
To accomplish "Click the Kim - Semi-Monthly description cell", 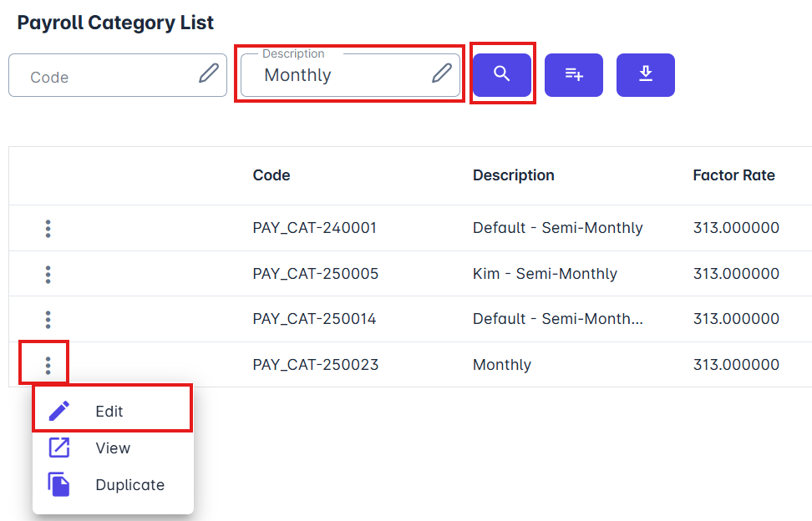I will pos(545,274).
